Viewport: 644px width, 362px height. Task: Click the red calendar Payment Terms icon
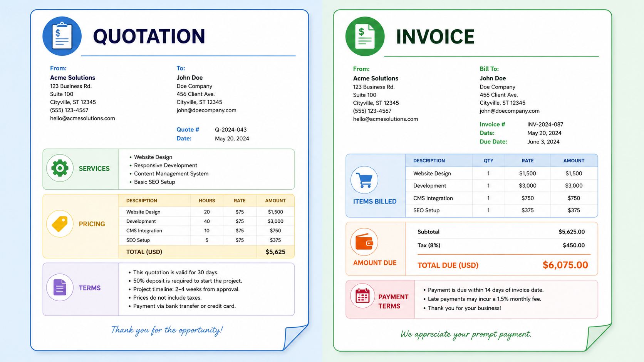362,296
